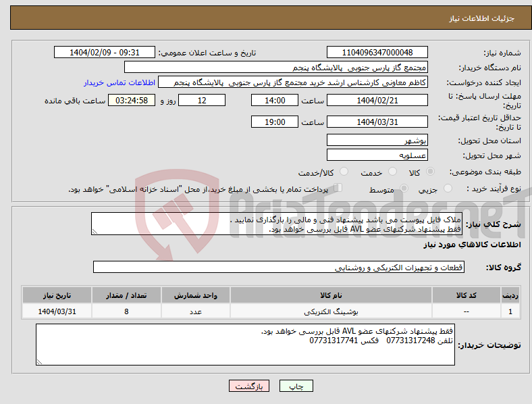
Task: Click the تاریخ نیاز column header
Action: click(x=57, y=295)
